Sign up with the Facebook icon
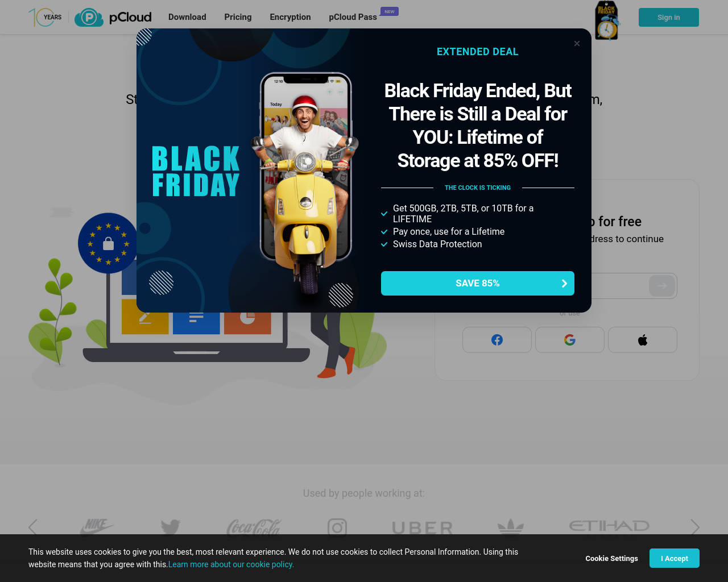728x582 pixels. [497, 340]
